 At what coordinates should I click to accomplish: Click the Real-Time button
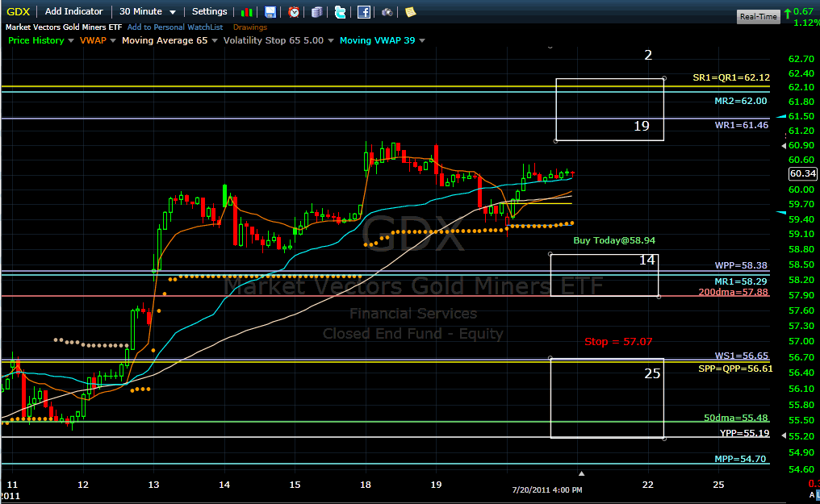759,17
